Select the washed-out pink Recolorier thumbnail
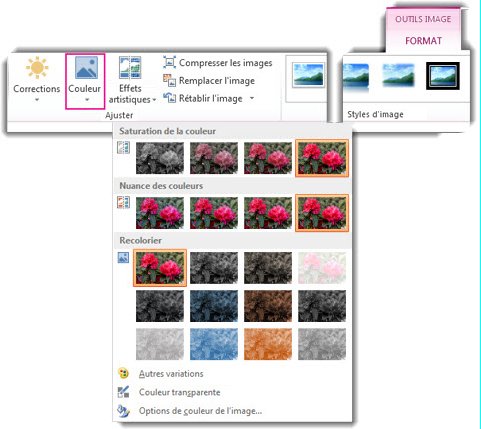 tap(322, 268)
